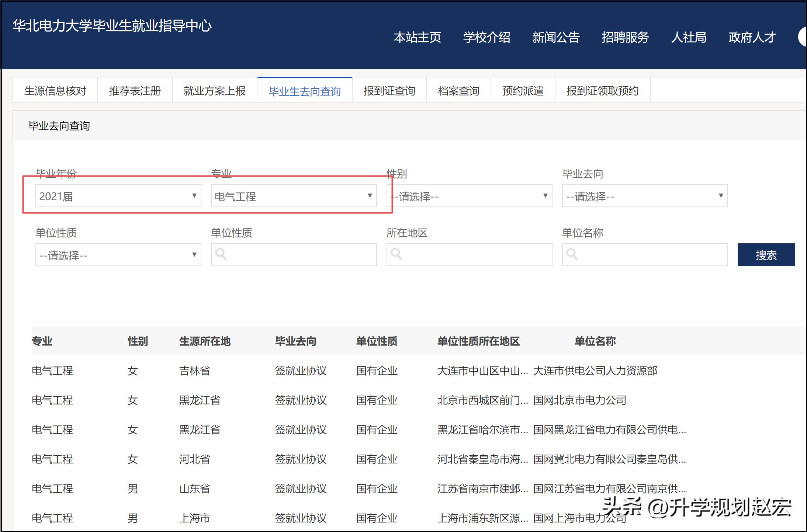The image size is (807, 532).
Task: Open the 招聘服务 menu item
Action: [x=625, y=37]
